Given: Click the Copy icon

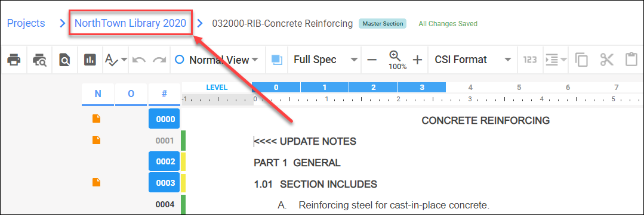Looking at the screenshot, I should (x=581, y=60).
